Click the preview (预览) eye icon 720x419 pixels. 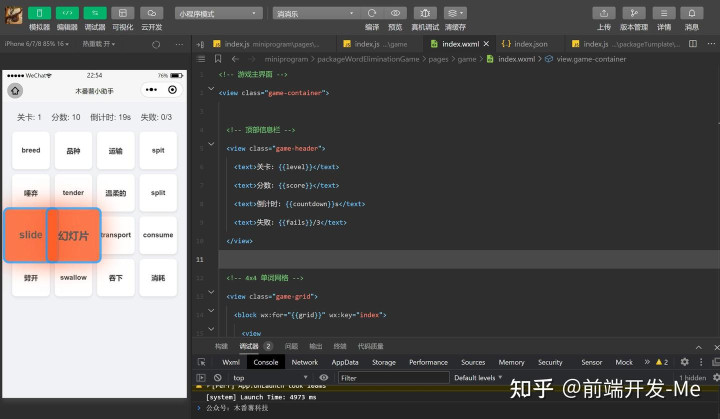point(395,13)
